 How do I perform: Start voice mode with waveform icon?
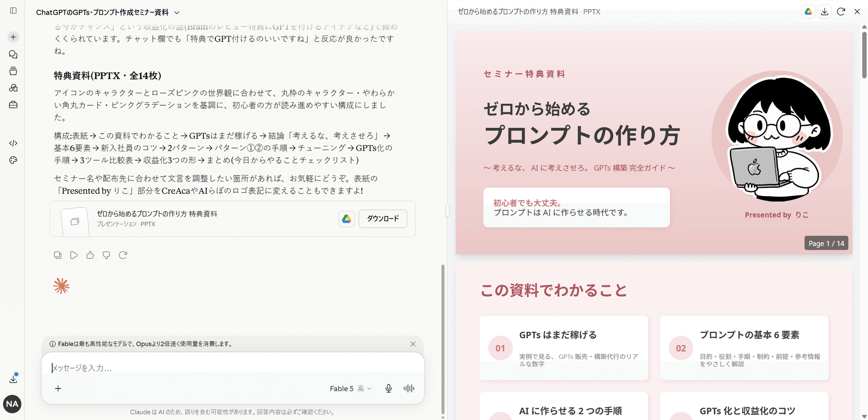(x=409, y=388)
